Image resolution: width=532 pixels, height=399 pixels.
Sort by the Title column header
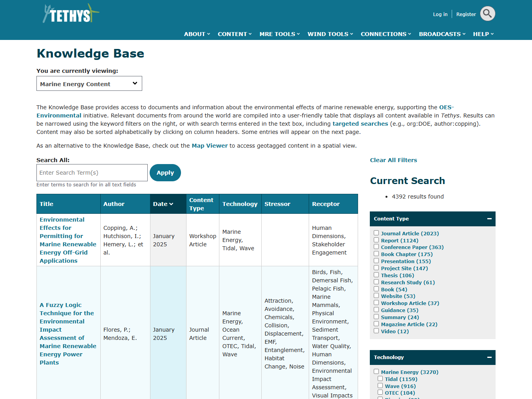[x=46, y=204]
